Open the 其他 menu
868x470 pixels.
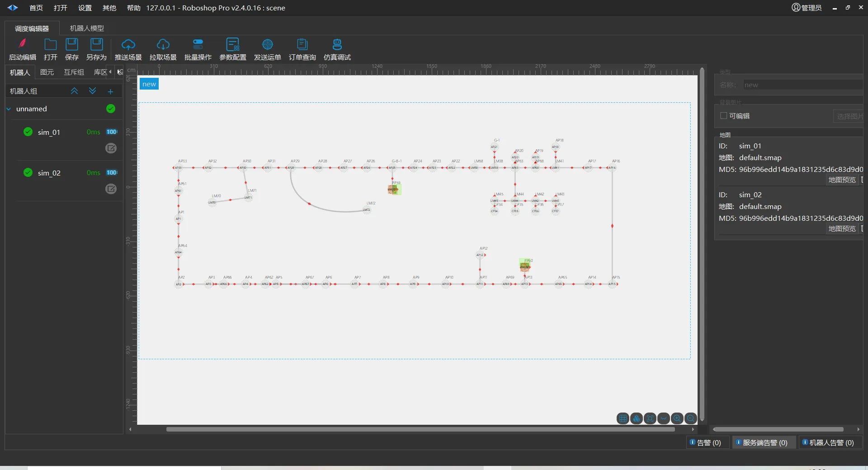click(109, 8)
